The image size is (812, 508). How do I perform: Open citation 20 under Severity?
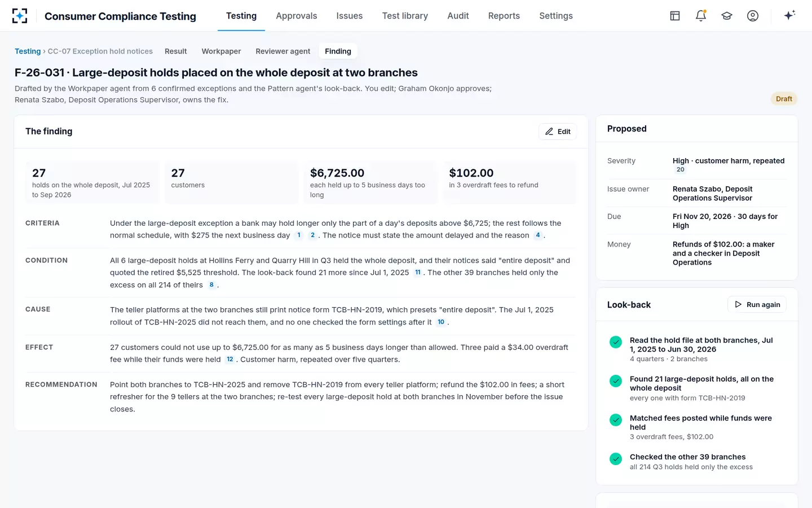pos(681,170)
